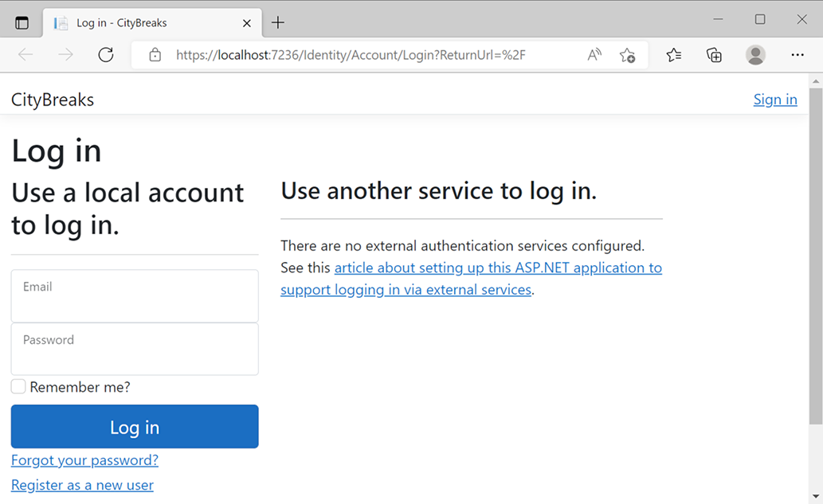Open the Favorites list icon

673,55
